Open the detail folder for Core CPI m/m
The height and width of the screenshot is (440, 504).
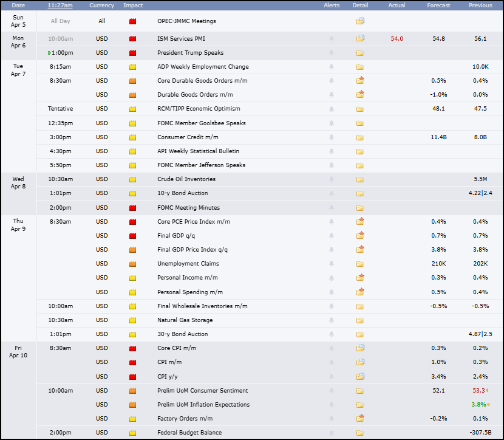tap(360, 348)
